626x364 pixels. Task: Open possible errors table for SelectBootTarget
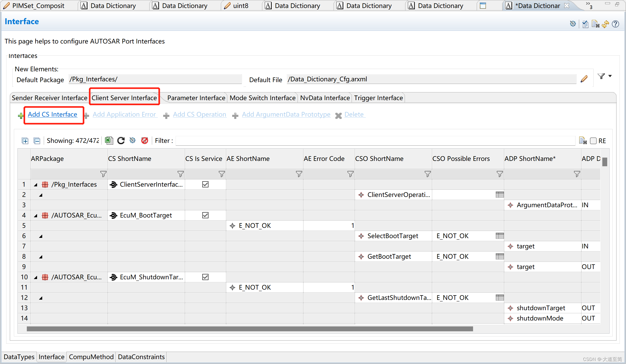pyautogui.click(x=500, y=236)
